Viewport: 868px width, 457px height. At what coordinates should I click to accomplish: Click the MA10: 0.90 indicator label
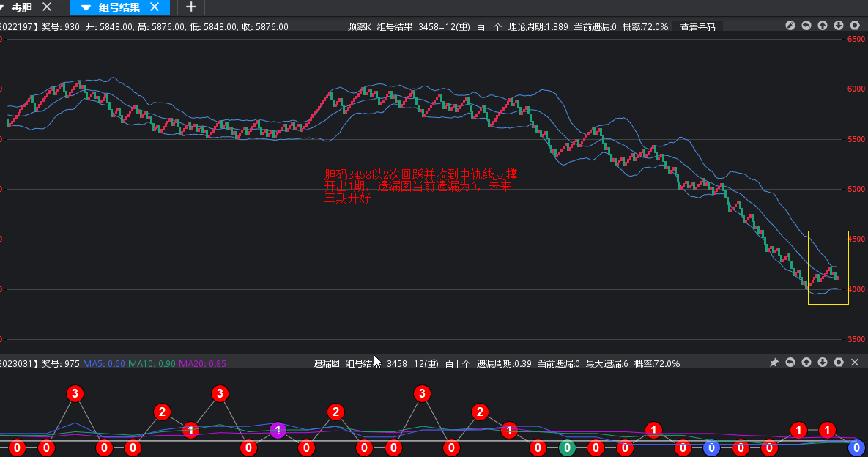pyautogui.click(x=152, y=363)
